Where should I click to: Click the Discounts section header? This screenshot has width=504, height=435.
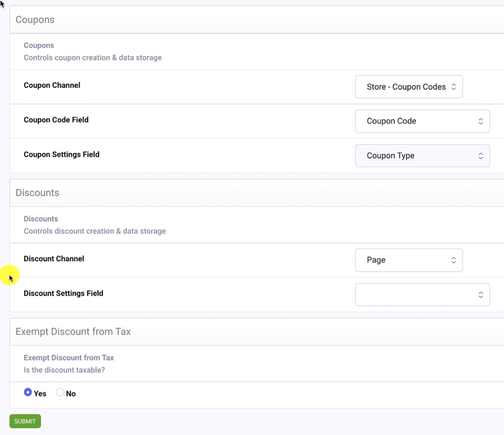[x=37, y=193]
